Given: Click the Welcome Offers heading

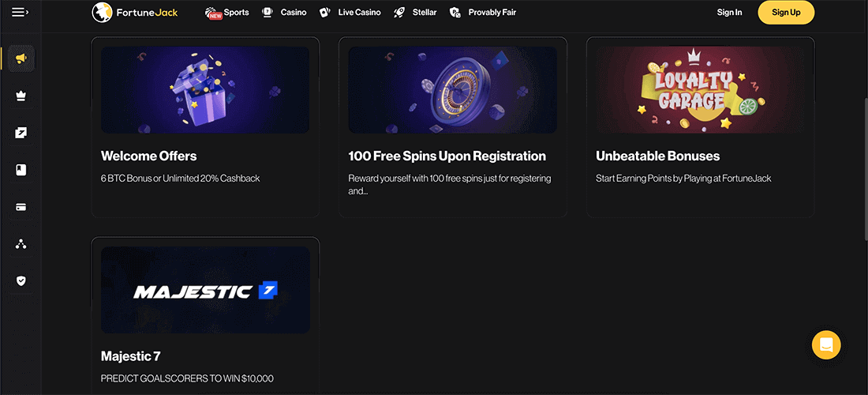Looking at the screenshot, I should 149,156.
